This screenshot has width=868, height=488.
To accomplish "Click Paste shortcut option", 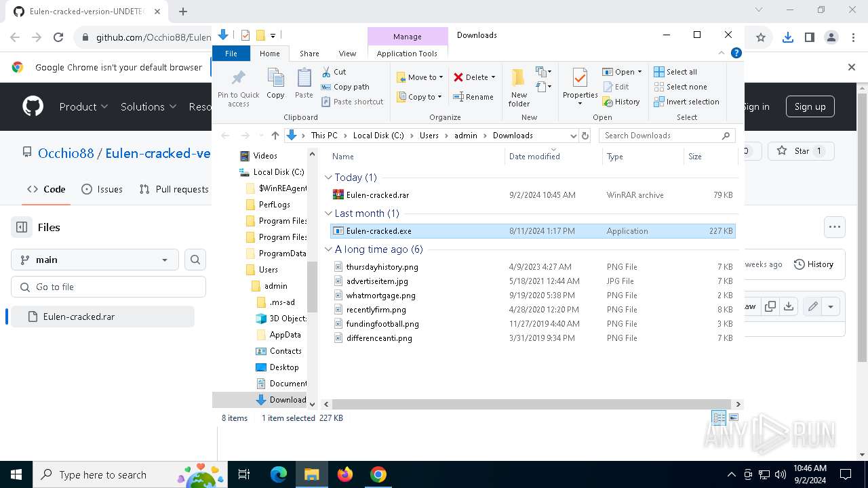I will pos(352,102).
